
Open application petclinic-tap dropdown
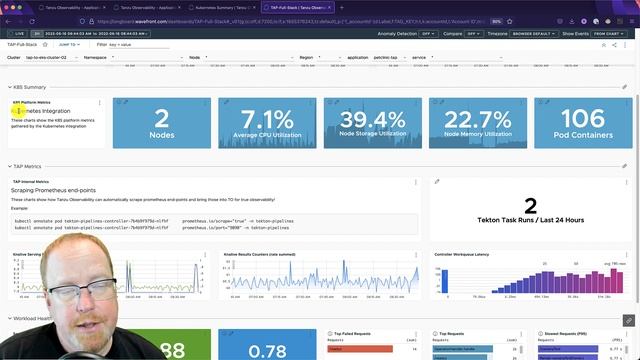pyautogui.click(x=389, y=58)
